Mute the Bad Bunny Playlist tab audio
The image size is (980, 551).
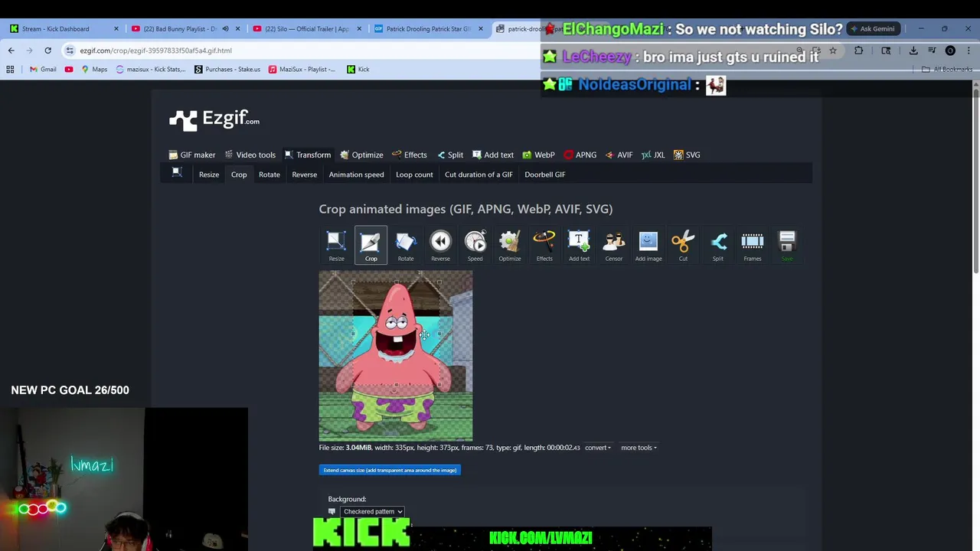(225, 29)
